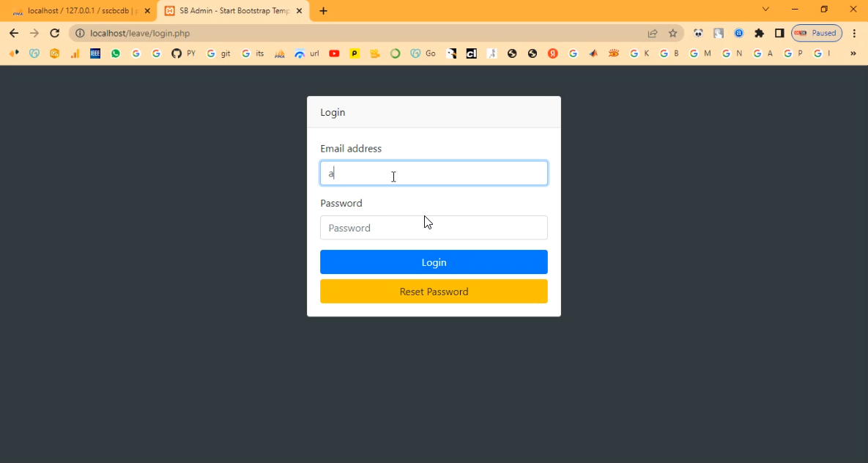Click the blue Login button
The width and height of the screenshot is (868, 463).
pos(434,262)
